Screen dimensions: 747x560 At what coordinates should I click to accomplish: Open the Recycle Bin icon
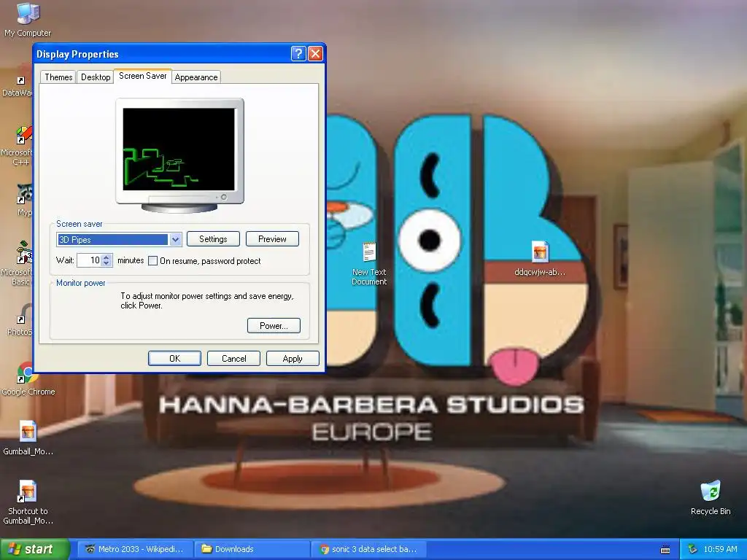[x=711, y=497]
